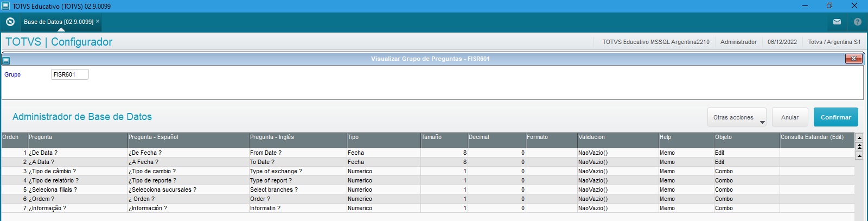Click the Help column header
This screenshot has height=221, width=868.
[686, 140]
